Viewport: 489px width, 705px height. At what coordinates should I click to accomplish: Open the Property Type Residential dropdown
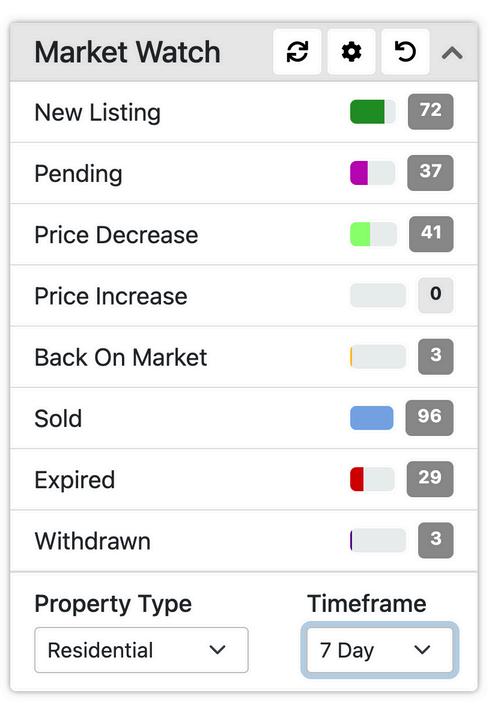tap(141, 650)
